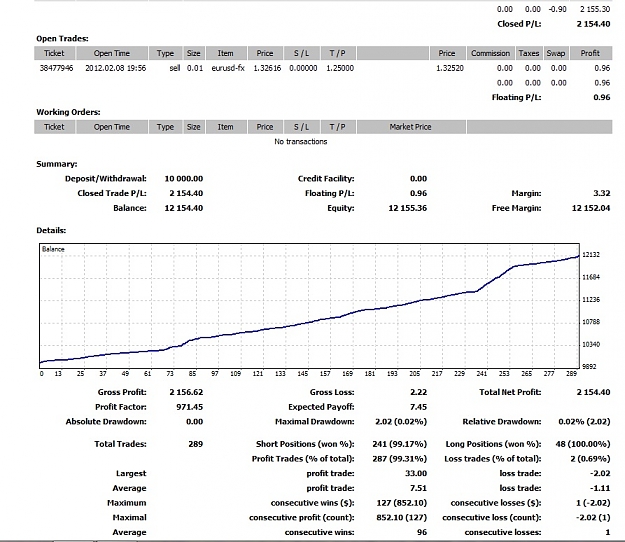This screenshot has width=625, height=542.
Task: Click Short Positions value 241 (99.17%)
Action: [x=399, y=444]
